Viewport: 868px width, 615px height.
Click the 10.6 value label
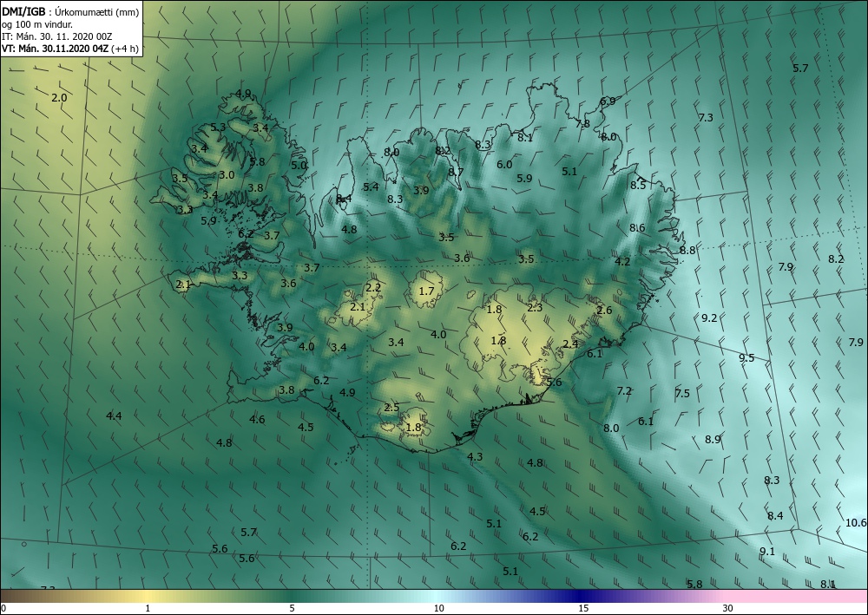(856, 523)
